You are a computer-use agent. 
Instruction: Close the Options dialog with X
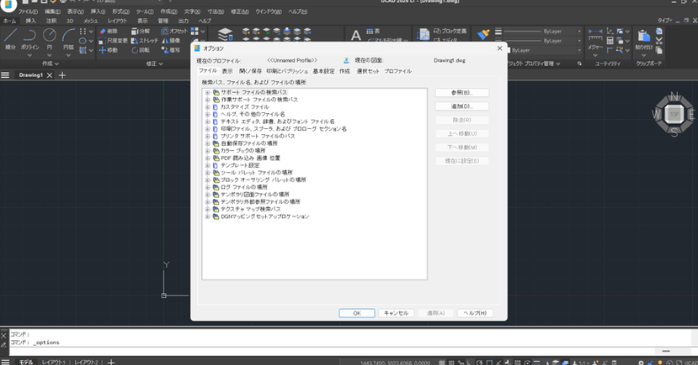[x=499, y=48]
